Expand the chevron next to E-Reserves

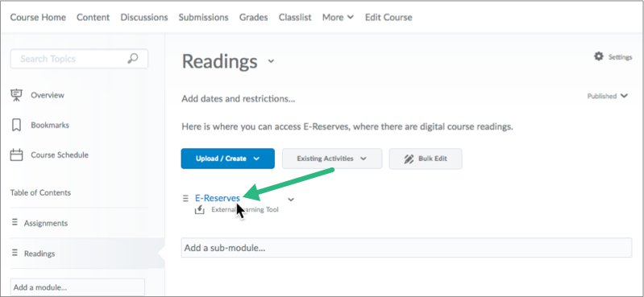[x=291, y=200]
